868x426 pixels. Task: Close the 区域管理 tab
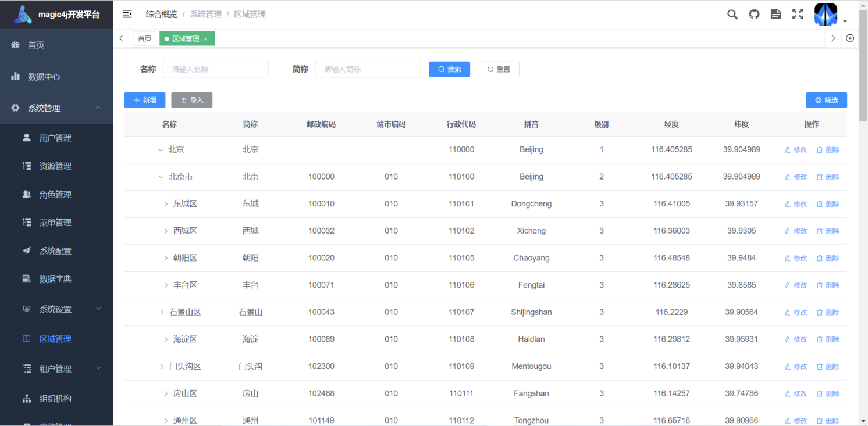[205, 39]
